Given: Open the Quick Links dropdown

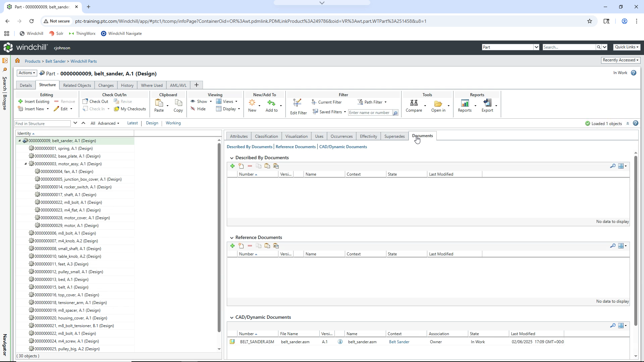Looking at the screenshot, I should 627,47.
